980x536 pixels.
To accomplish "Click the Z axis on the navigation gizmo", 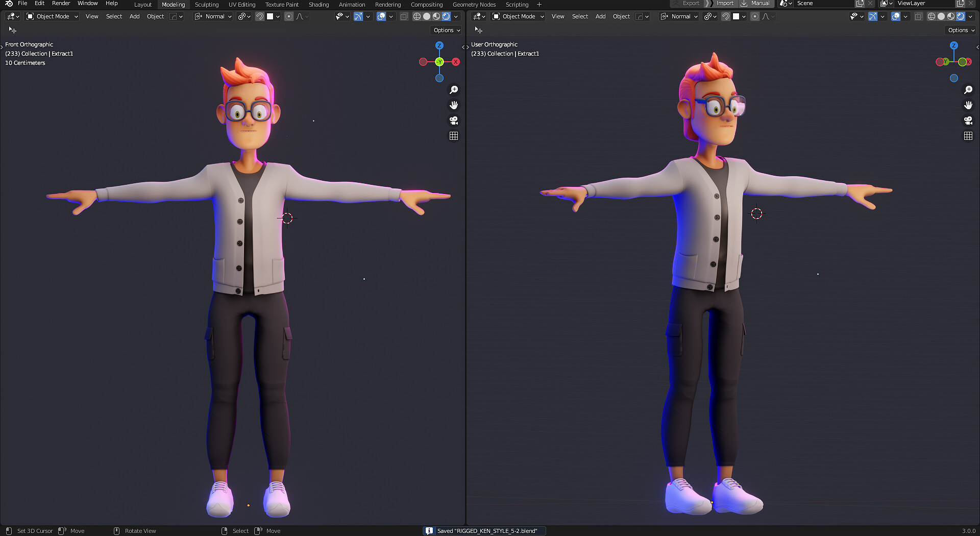I will [439, 46].
